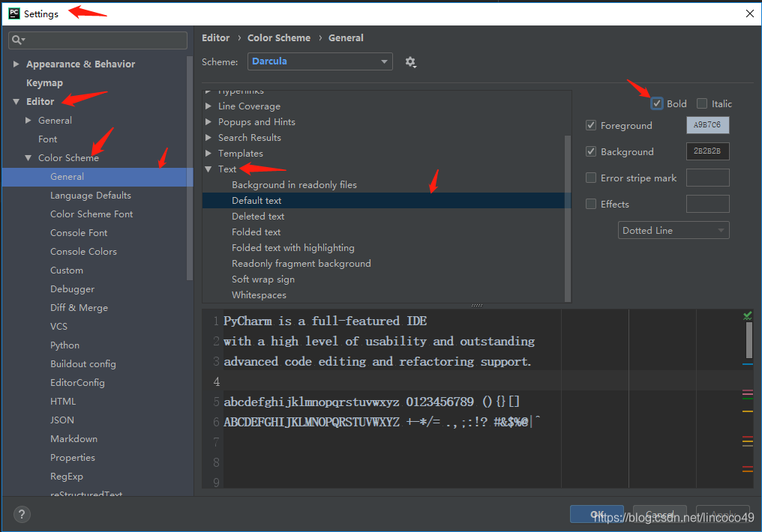
Task: Collapse the Text group
Action: 208,169
